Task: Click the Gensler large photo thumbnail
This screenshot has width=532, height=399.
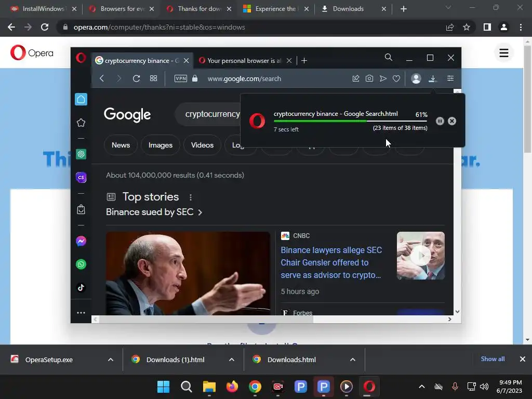Action: coord(188,273)
